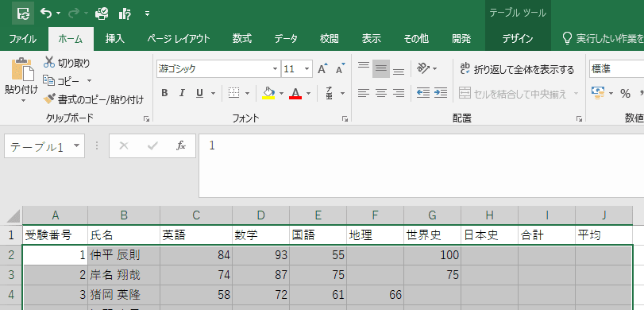Apply percent style format
The width and height of the screenshot is (644, 310).
tap(625, 94)
